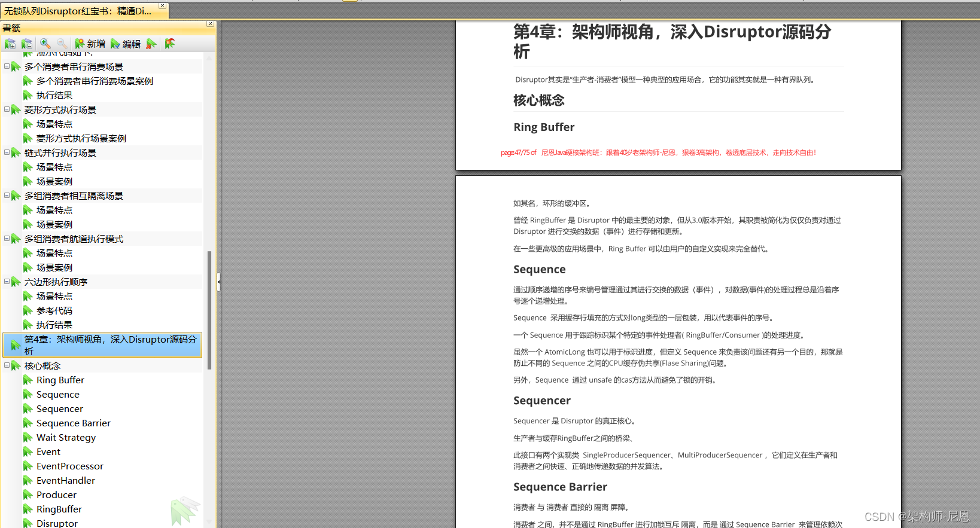Click the bookmark icon beside Sequencer
Screen dimensions: 980x528
28,408
